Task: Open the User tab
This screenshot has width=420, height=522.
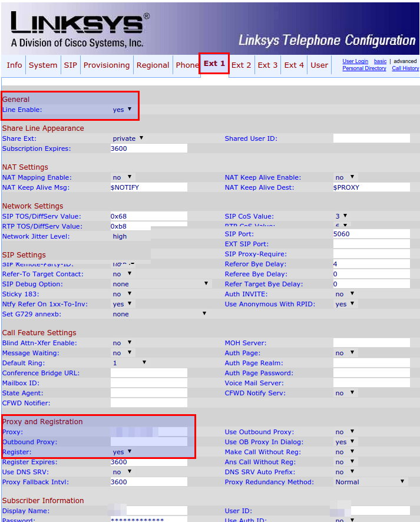Action: 319,65
